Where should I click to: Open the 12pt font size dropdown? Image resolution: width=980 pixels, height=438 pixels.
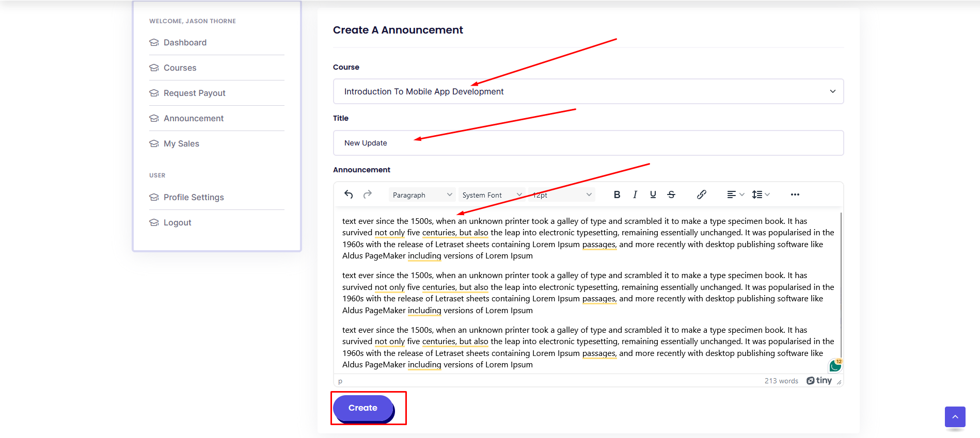click(x=562, y=195)
